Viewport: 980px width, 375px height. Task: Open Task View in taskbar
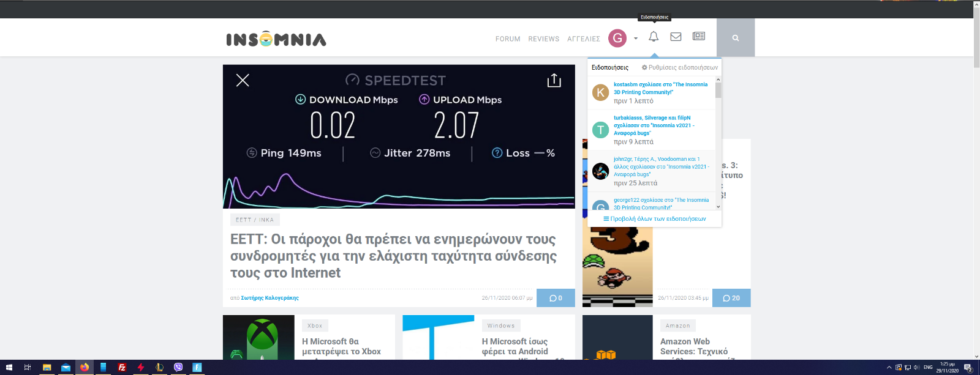click(28, 367)
